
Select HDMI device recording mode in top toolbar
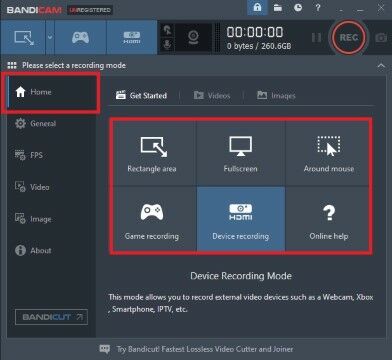pos(132,37)
